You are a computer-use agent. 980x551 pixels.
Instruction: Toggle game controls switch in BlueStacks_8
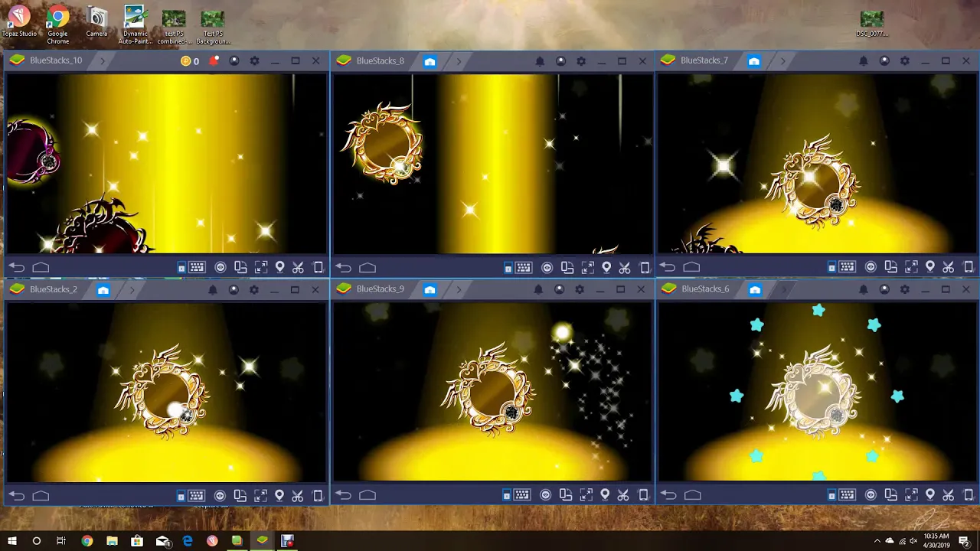click(x=508, y=267)
